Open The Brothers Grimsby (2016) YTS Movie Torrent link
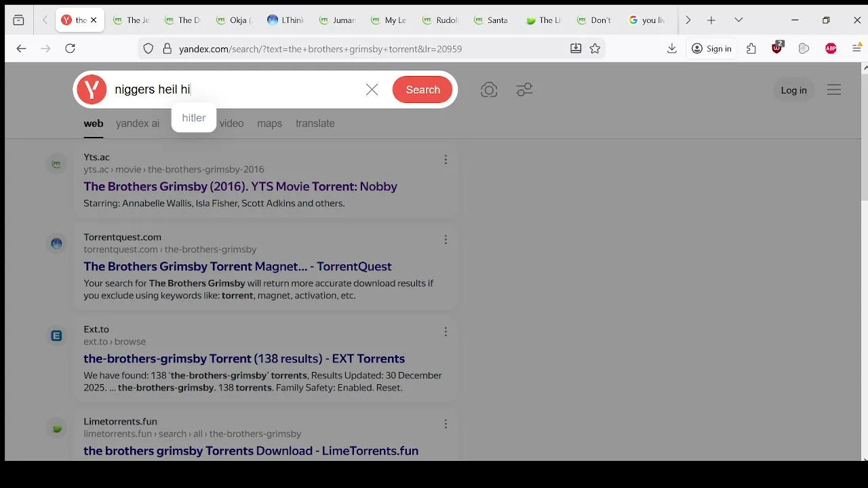Viewport: 868px width, 488px height. pyautogui.click(x=240, y=186)
